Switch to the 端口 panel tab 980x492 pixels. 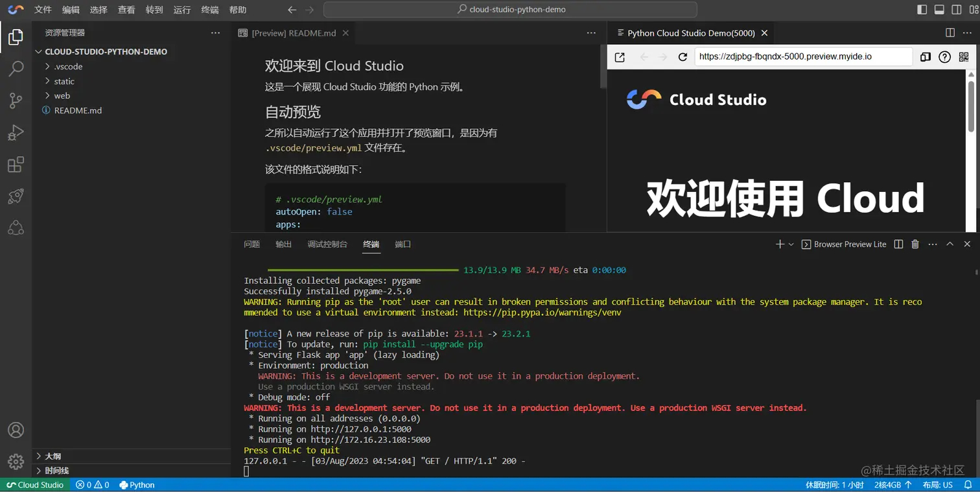click(x=402, y=244)
